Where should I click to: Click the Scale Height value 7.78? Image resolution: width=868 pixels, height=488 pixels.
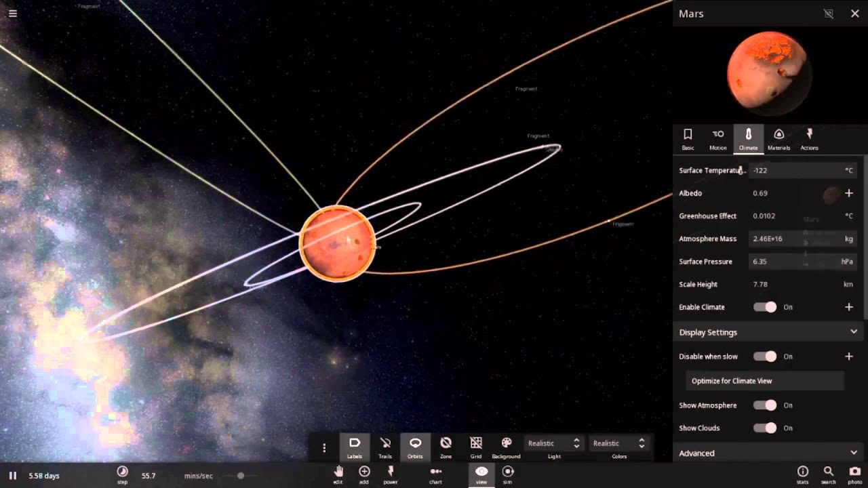coord(760,285)
